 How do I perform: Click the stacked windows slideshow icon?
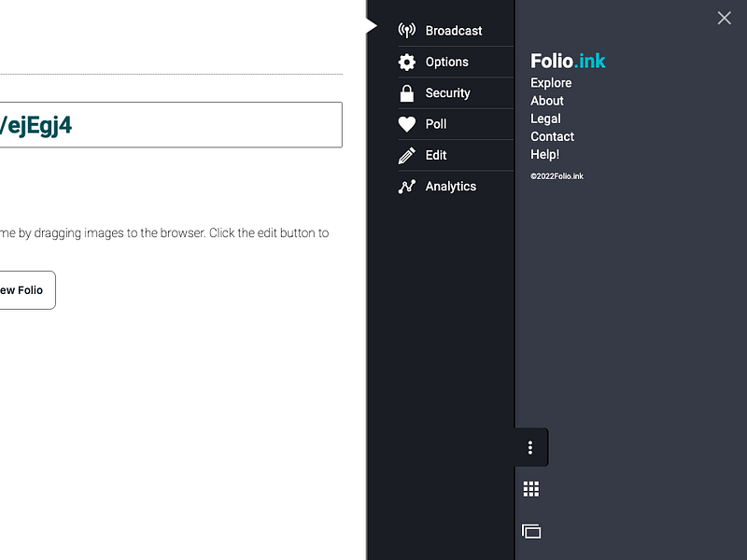(x=531, y=531)
